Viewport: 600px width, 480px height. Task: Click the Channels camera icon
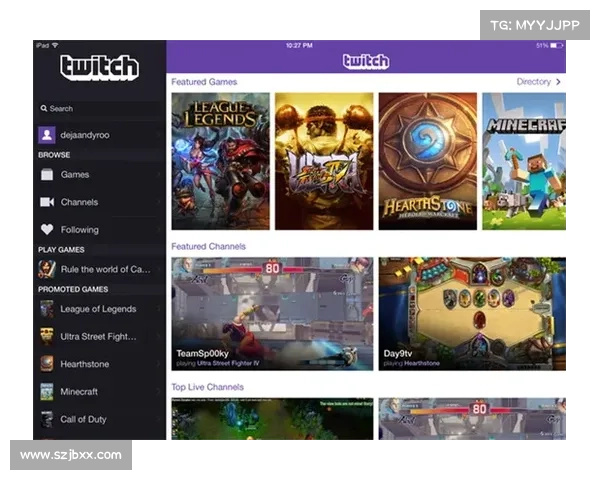pos(47,202)
